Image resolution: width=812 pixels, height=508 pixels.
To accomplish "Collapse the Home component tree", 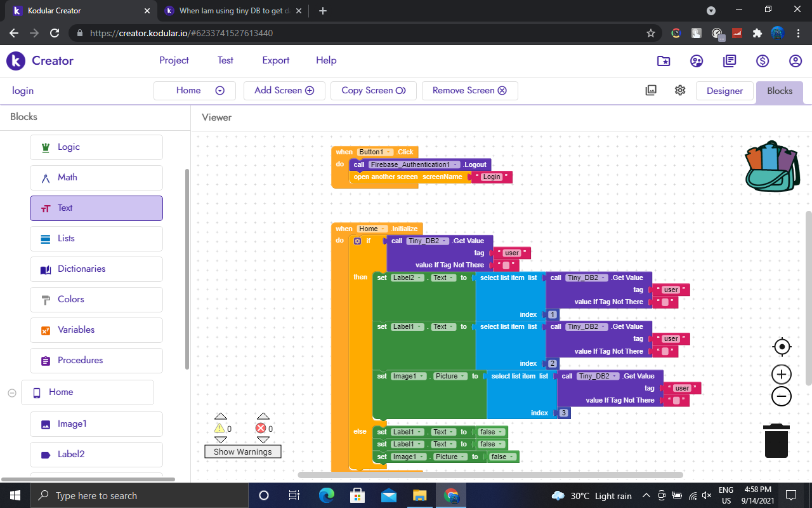I will (12, 393).
